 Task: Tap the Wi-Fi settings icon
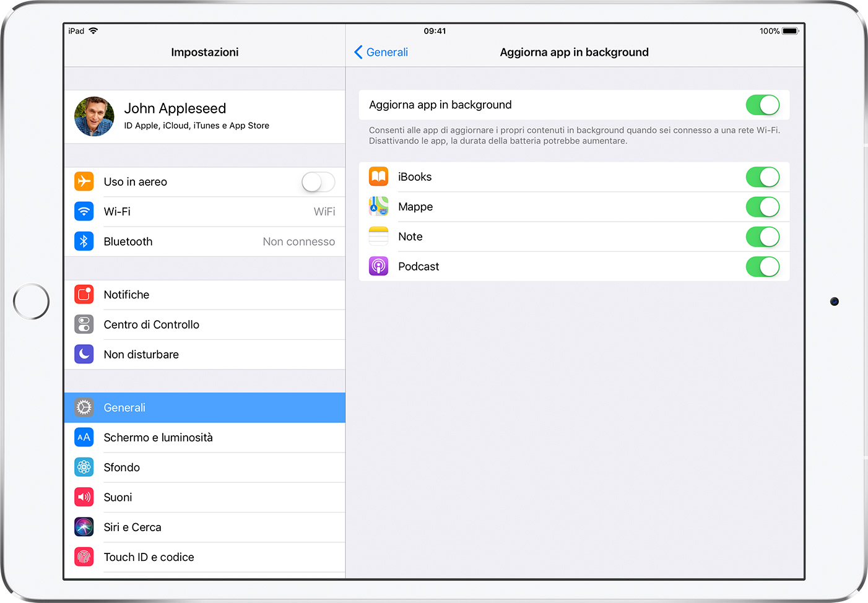coord(84,211)
